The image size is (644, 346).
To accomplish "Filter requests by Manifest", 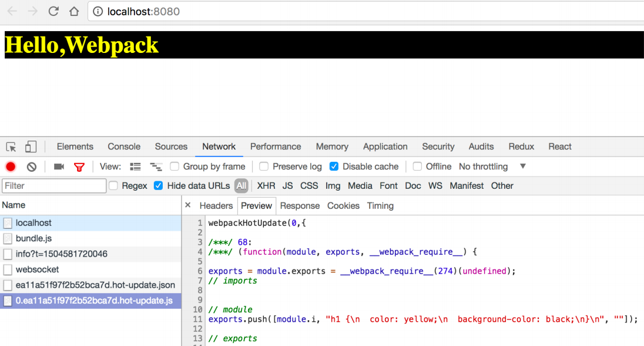I will [x=467, y=185].
